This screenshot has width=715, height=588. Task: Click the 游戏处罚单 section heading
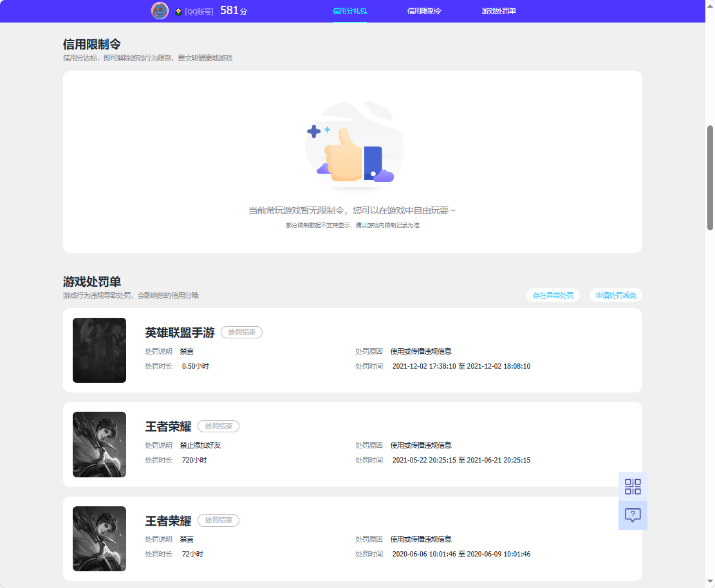[91, 282]
